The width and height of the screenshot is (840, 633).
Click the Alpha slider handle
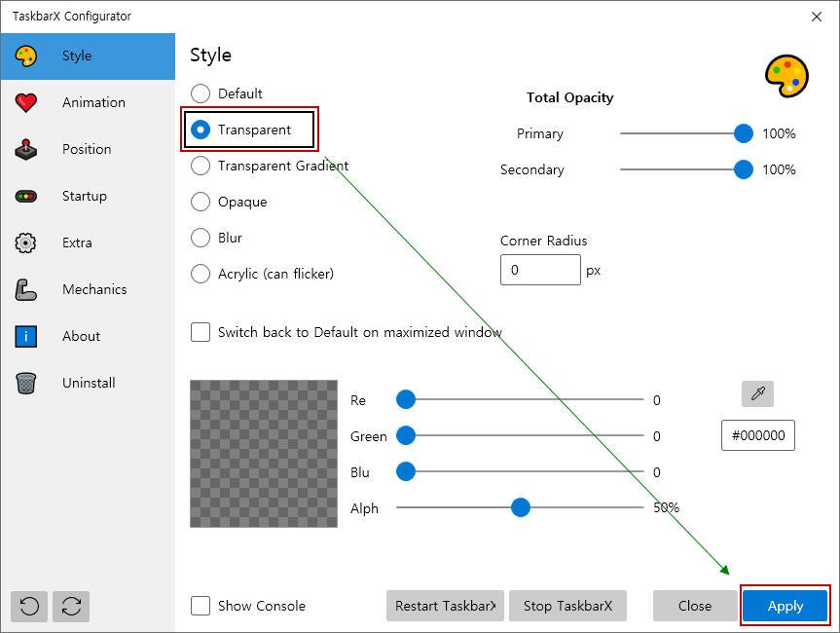click(520, 507)
